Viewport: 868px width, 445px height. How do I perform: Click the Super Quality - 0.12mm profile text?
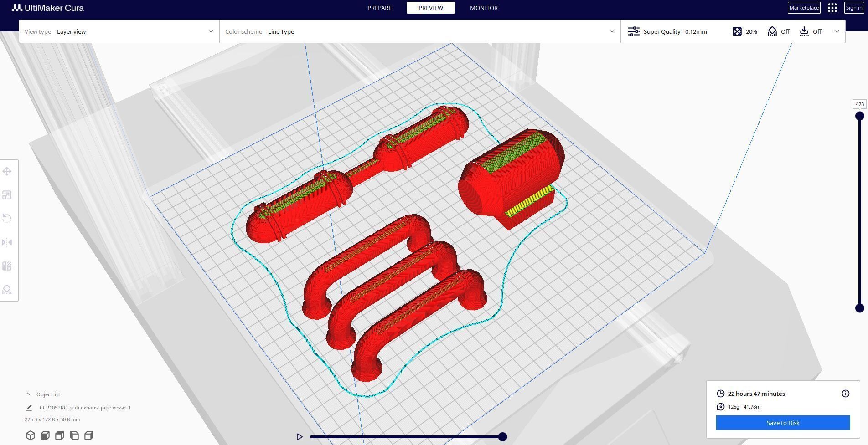(x=675, y=31)
